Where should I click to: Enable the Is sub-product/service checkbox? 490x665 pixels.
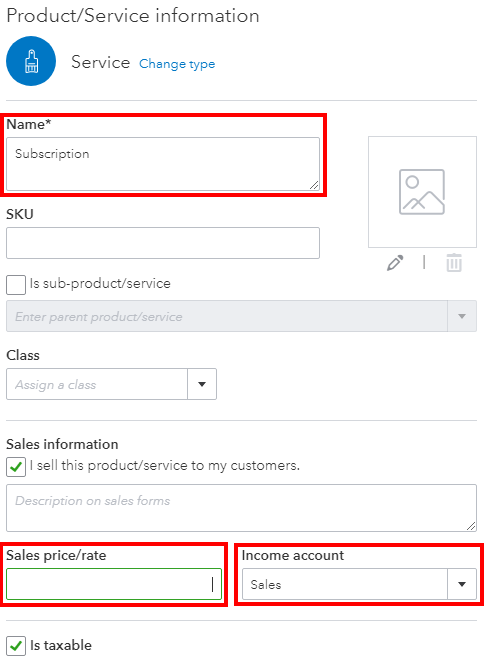(x=16, y=285)
